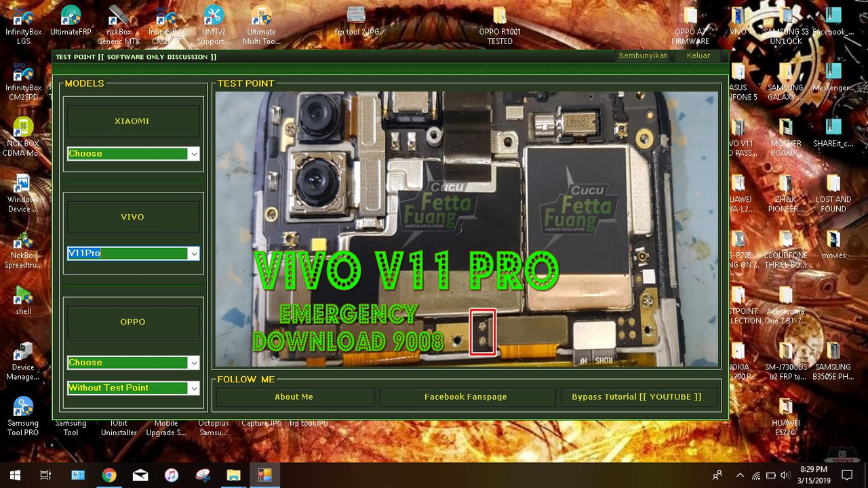The image size is (868, 488).
Task: Expand the VIVO V11Pro model dropdown
Action: tap(194, 253)
